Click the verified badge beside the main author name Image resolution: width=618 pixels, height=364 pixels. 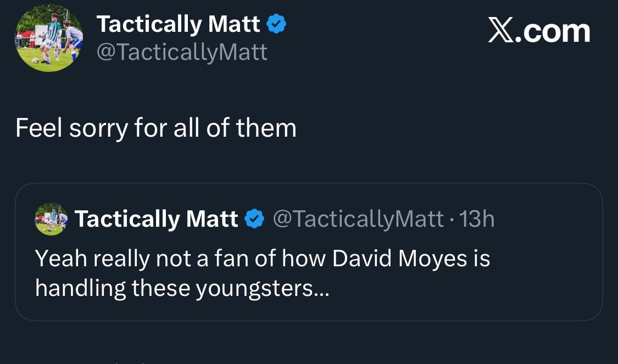point(276,25)
